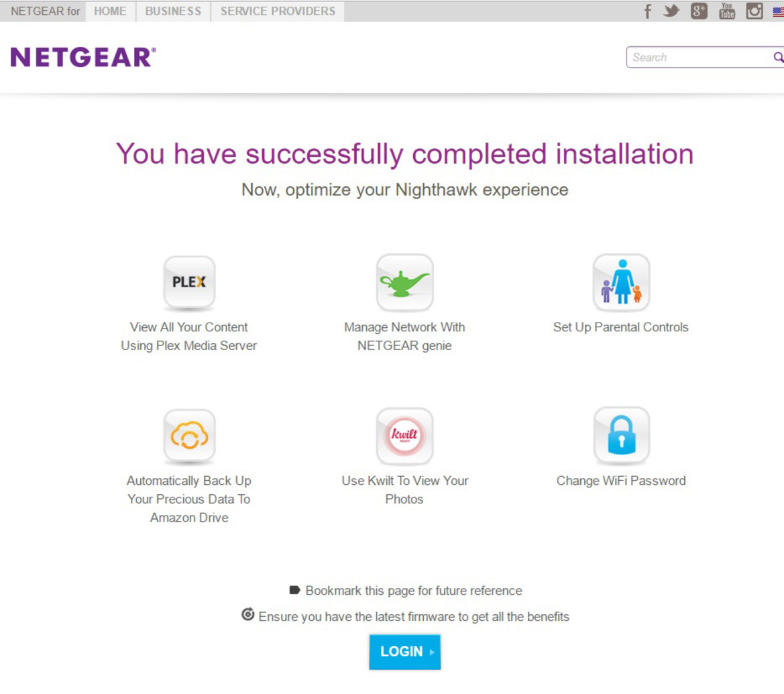The image size is (784, 694).
Task: Follow the 'Change WiFi Password' link
Action: coord(621,481)
